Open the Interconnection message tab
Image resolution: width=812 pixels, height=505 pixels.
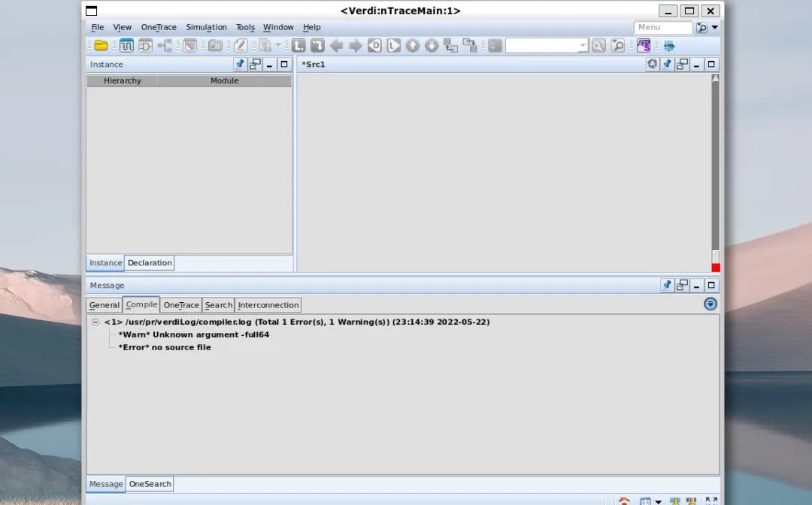[268, 305]
